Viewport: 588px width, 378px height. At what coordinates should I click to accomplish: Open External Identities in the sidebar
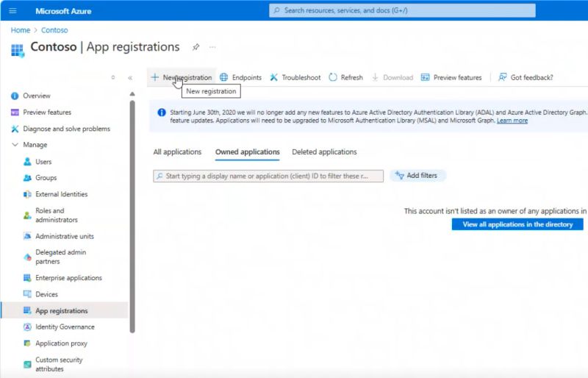[x=61, y=194]
